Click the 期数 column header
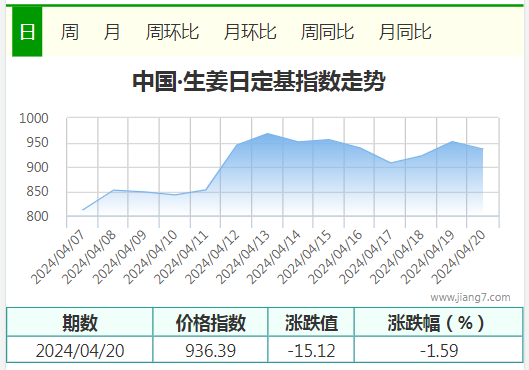Screen dimensions: 529x370 80,322
